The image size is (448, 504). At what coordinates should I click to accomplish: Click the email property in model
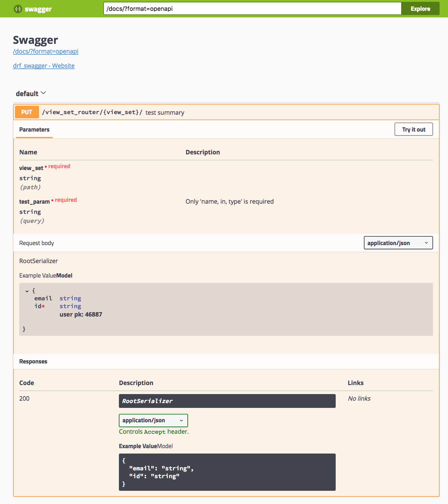coord(43,298)
